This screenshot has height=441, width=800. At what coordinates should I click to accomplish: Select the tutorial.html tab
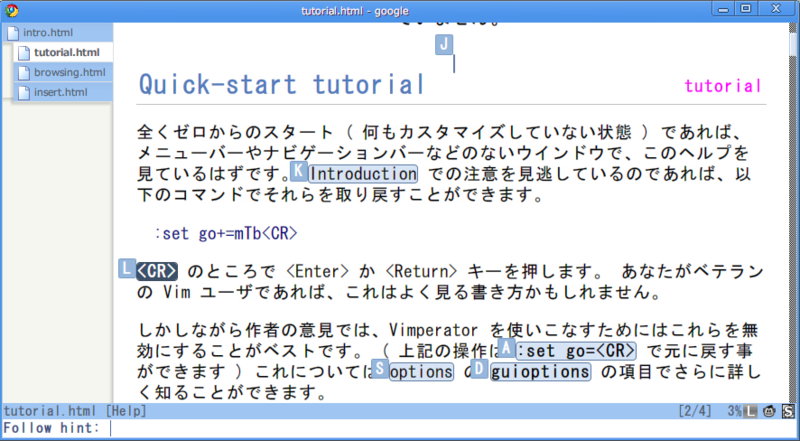[63, 53]
